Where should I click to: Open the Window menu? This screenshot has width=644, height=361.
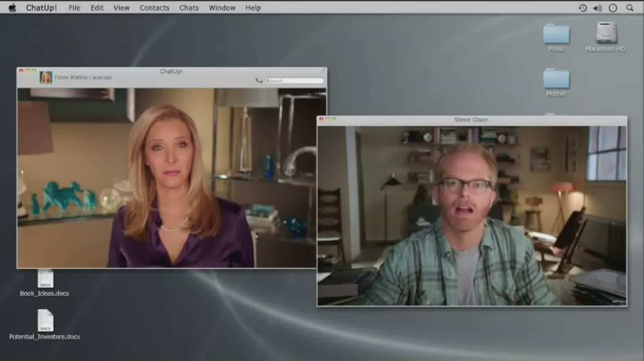[x=222, y=8]
